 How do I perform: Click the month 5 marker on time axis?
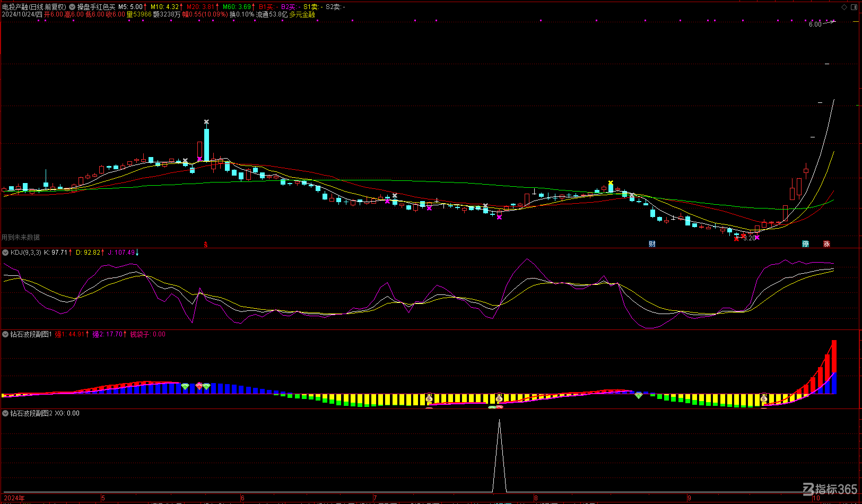103,498
